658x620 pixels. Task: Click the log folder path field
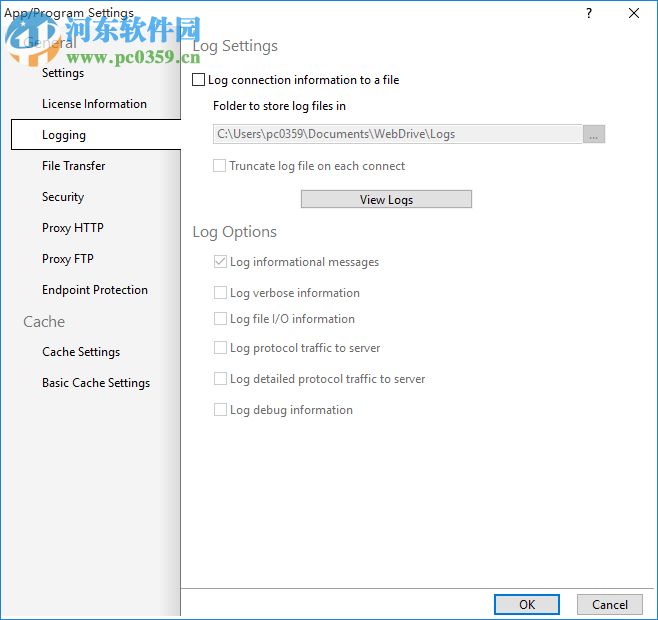[397, 134]
